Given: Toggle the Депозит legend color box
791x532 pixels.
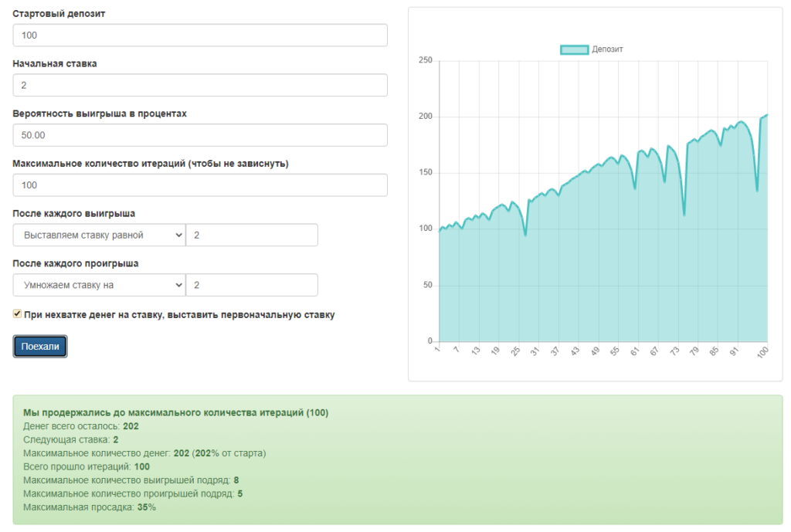Looking at the screenshot, I should [x=574, y=49].
